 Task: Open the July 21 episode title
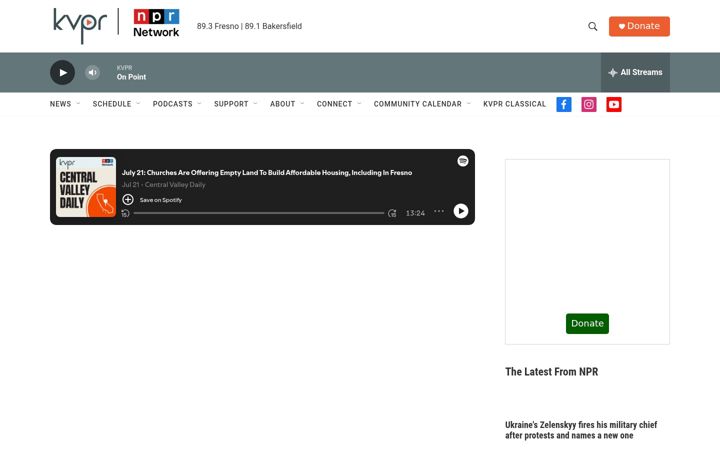(267, 173)
